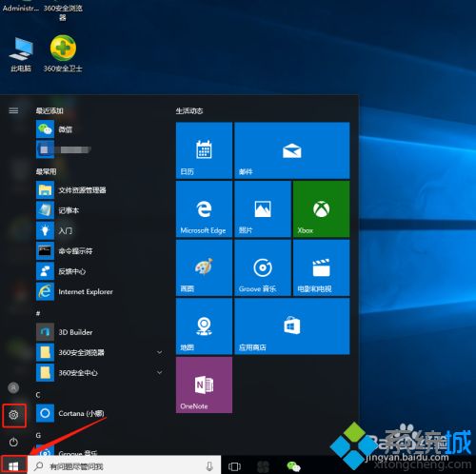The height and width of the screenshot is (474, 476).
Task: Open the Settings gear icon
Action: [x=13, y=415]
